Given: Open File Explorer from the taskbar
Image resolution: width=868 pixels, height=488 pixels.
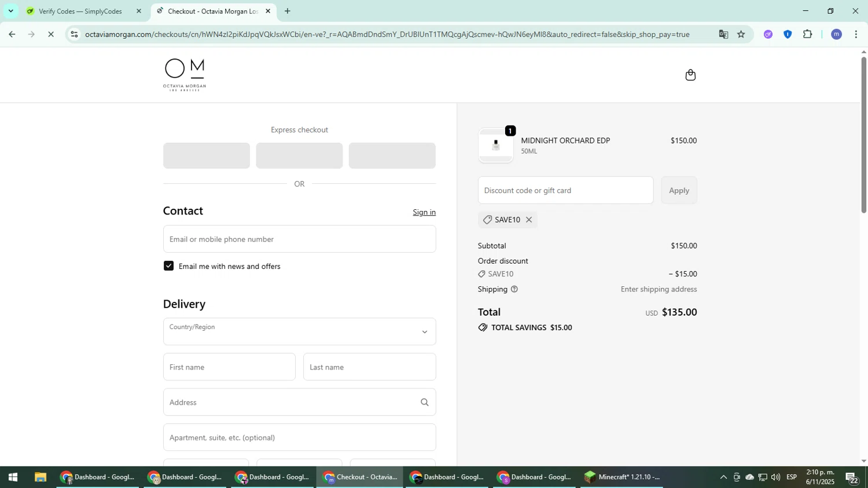Looking at the screenshot, I should pyautogui.click(x=40, y=478).
